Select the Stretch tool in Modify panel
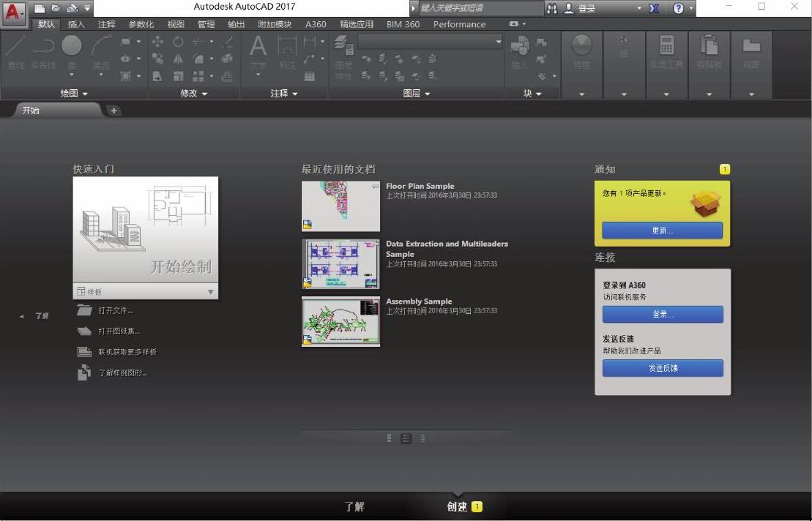 tap(157, 77)
